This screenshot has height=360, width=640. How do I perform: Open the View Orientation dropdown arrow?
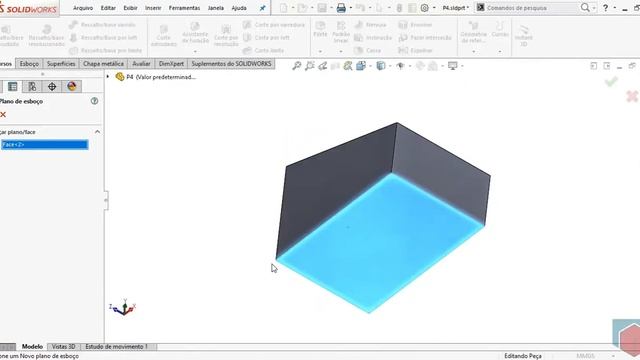[x=370, y=66]
